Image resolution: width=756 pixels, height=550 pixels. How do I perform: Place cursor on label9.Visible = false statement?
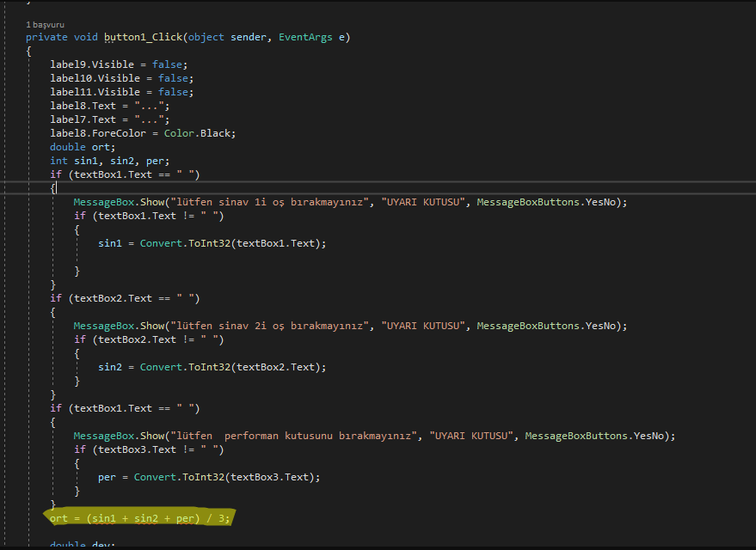pyautogui.click(x=119, y=64)
